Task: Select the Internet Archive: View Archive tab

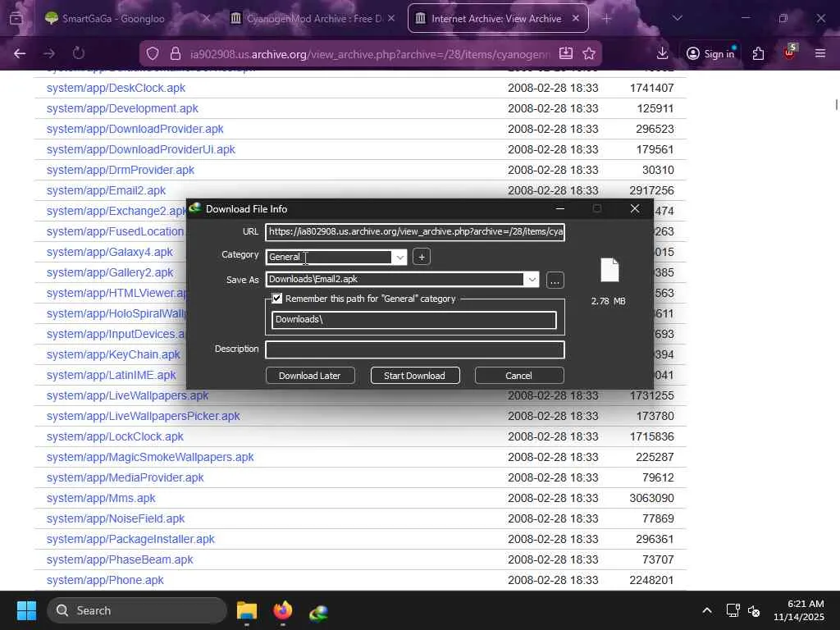Action: [498, 18]
